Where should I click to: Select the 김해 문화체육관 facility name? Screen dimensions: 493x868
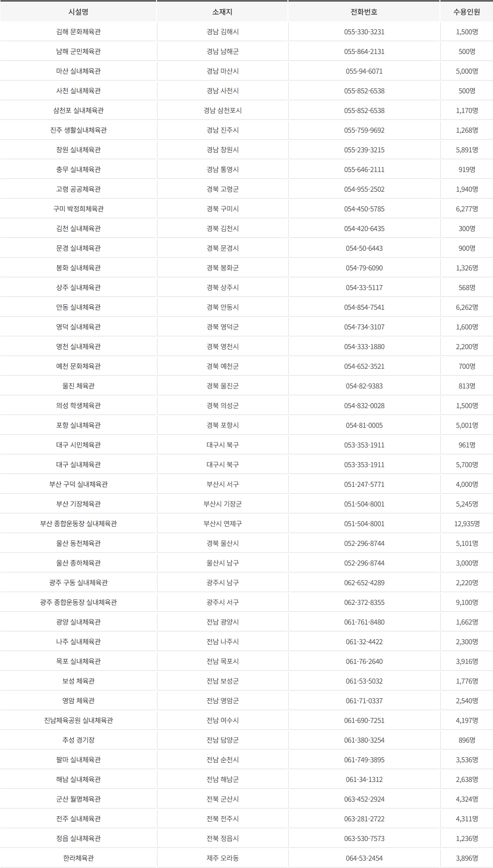click(78, 32)
